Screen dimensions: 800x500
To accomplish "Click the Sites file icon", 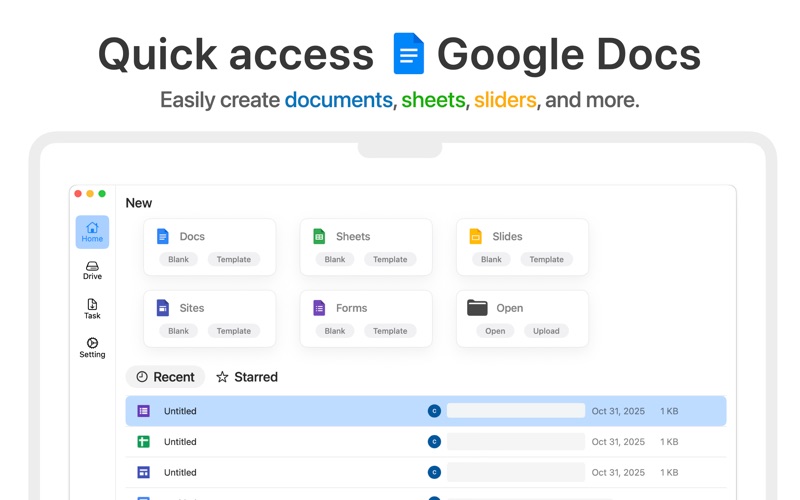I will coord(162,308).
